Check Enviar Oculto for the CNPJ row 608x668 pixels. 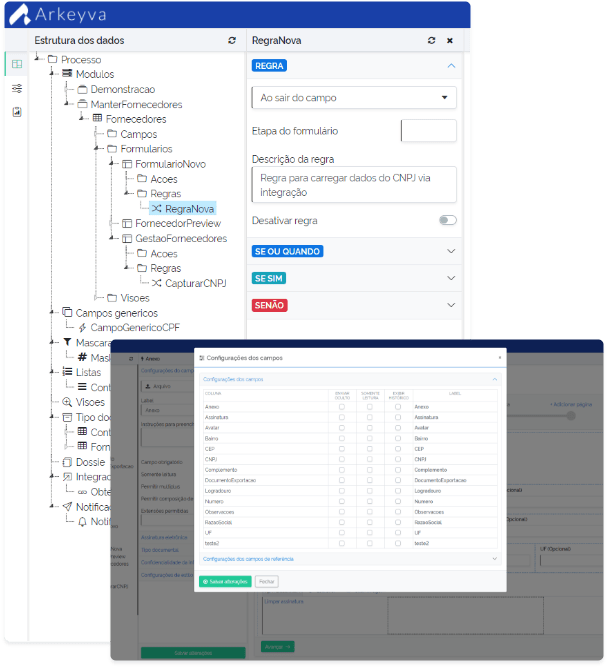342,459
